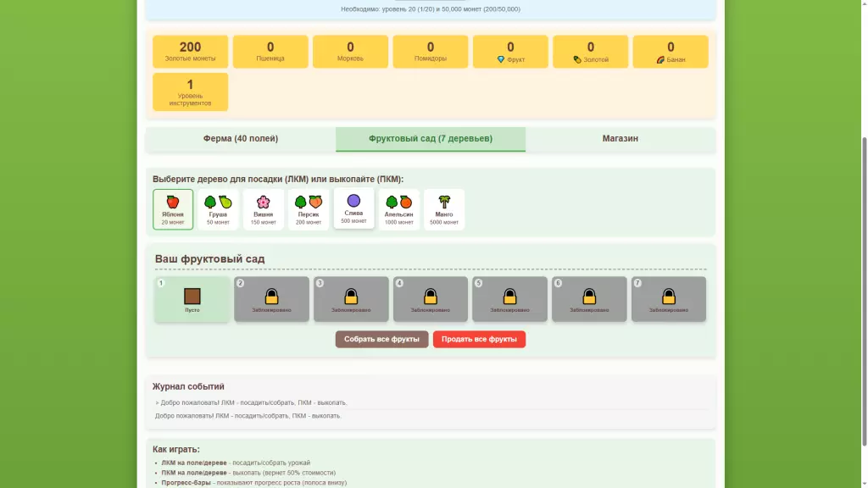868x488 pixels.
Task: Click locked garden slot 4
Action: coord(431,299)
